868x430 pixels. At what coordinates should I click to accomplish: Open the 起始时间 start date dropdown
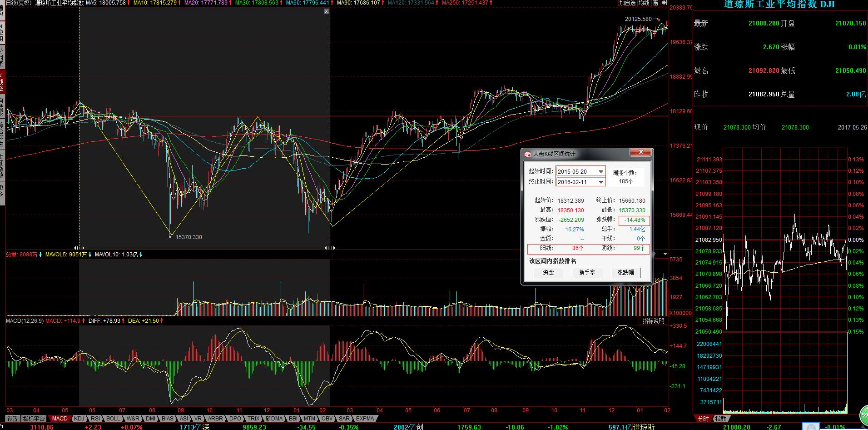601,171
